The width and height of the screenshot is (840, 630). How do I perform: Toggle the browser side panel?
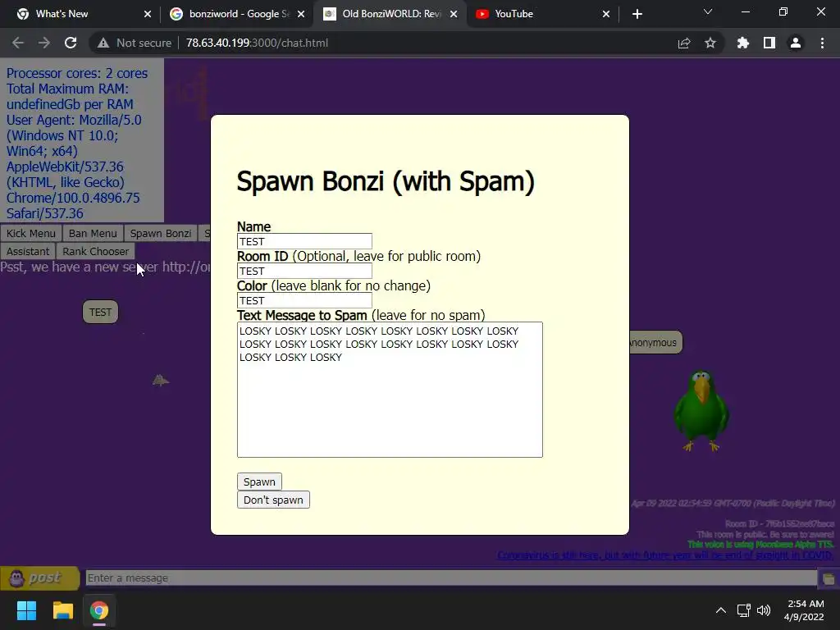[769, 43]
